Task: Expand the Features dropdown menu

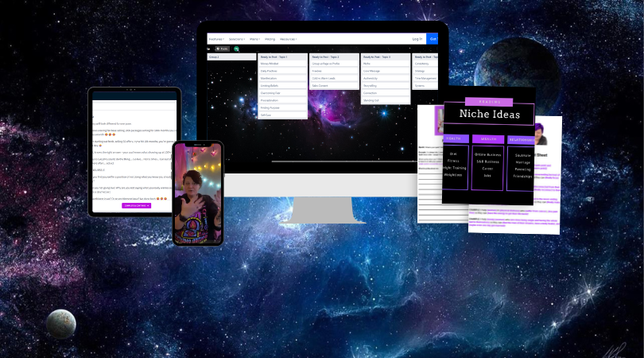Action: [215, 38]
